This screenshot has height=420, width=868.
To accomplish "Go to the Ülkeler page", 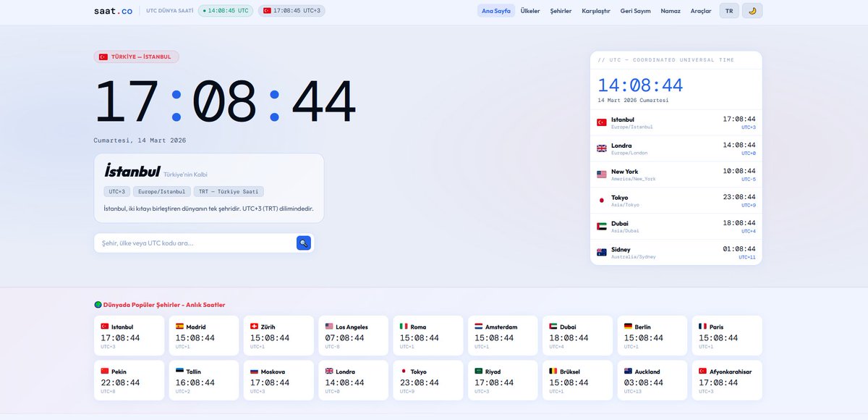I will click(x=530, y=11).
